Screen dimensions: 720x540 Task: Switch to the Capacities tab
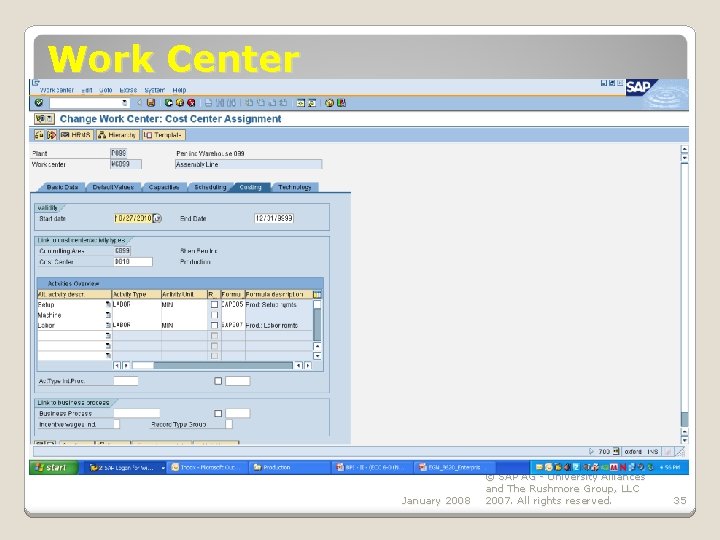[x=164, y=187]
